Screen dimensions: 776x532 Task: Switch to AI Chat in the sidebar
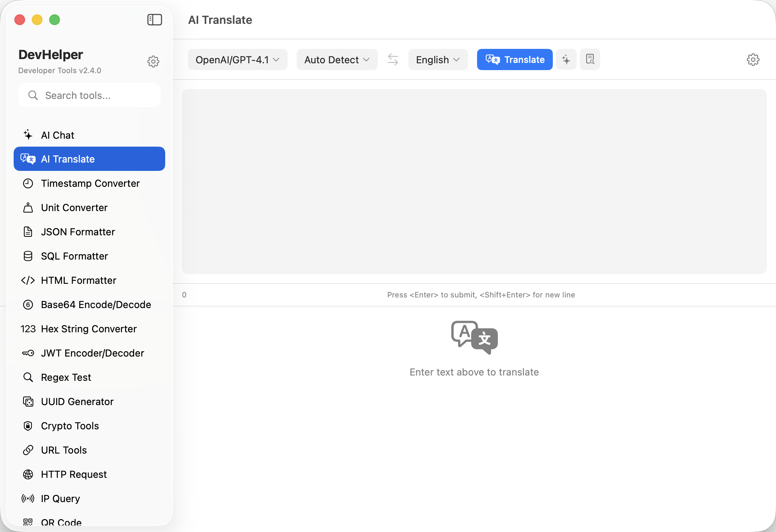[58, 135]
